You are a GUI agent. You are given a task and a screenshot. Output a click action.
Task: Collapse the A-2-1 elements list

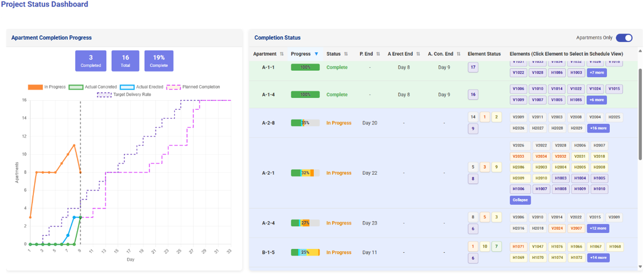click(x=520, y=200)
